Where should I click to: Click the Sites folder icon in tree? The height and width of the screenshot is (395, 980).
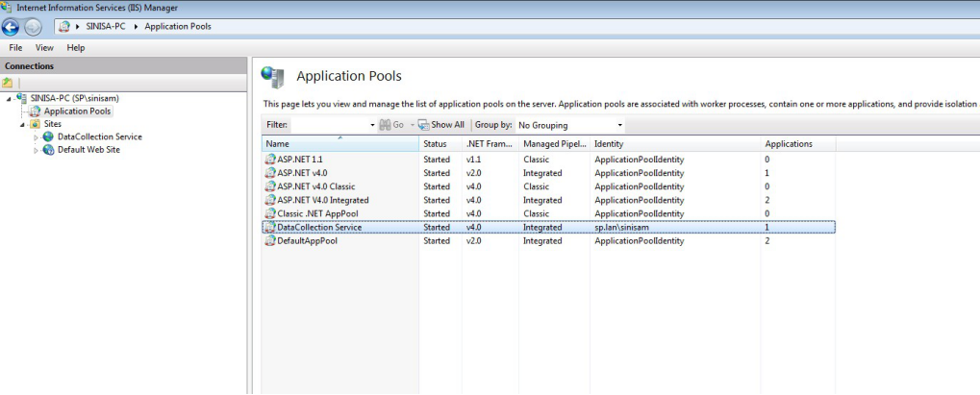[35, 124]
